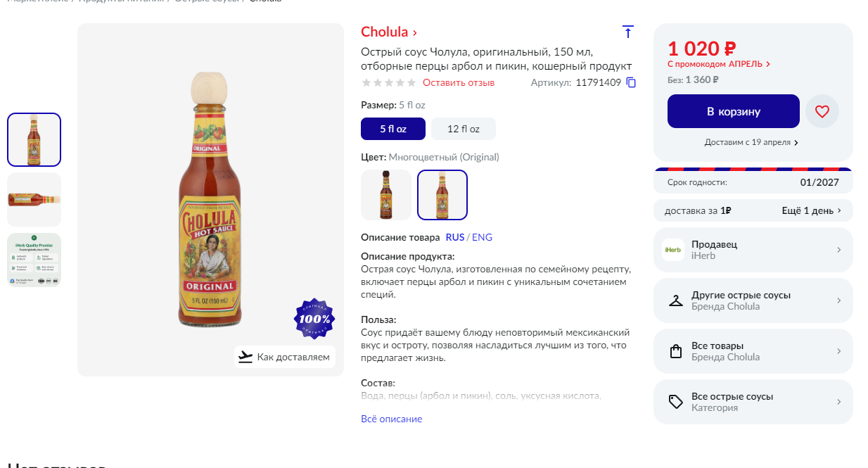Click the Оставить отзыв link
The height and width of the screenshot is (468, 868).
point(458,83)
